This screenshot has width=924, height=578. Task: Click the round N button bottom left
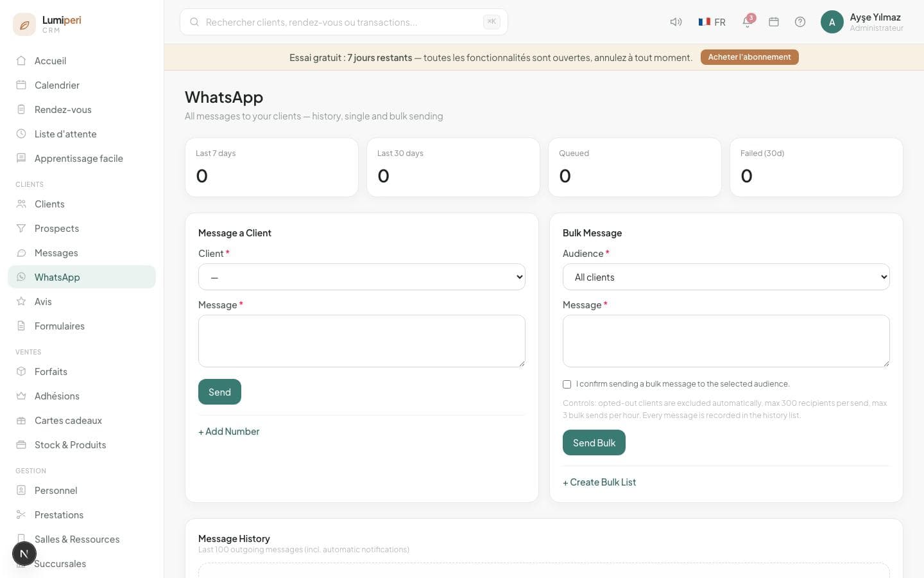24,554
